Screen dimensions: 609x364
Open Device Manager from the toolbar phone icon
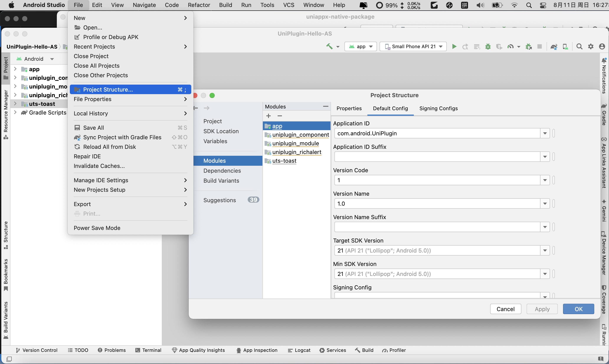click(x=565, y=46)
